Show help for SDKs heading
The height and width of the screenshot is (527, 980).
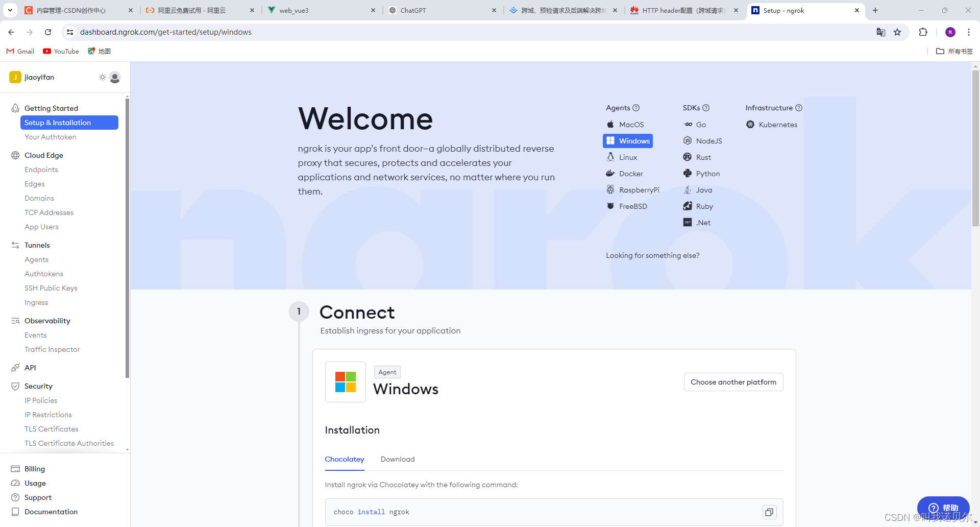[x=706, y=108]
